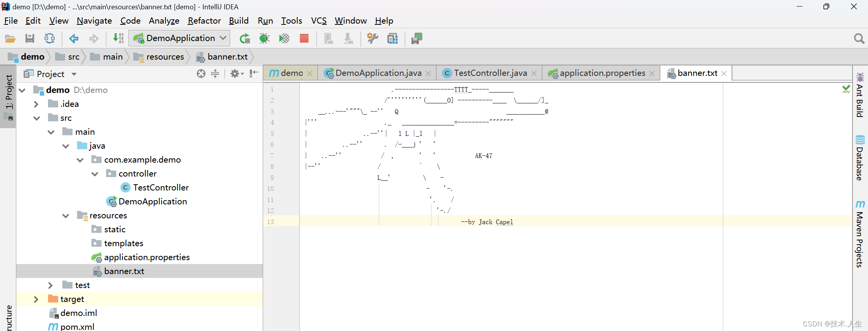Open the Project Structure icon
This screenshot has height=331, width=868.
tap(393, 38)
